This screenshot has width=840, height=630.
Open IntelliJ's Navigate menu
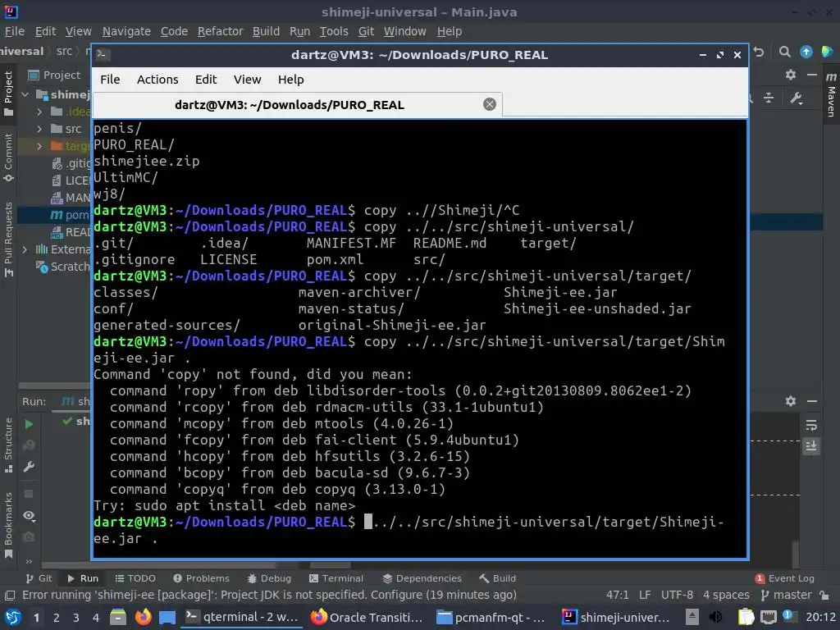click(x=126, y=32)
